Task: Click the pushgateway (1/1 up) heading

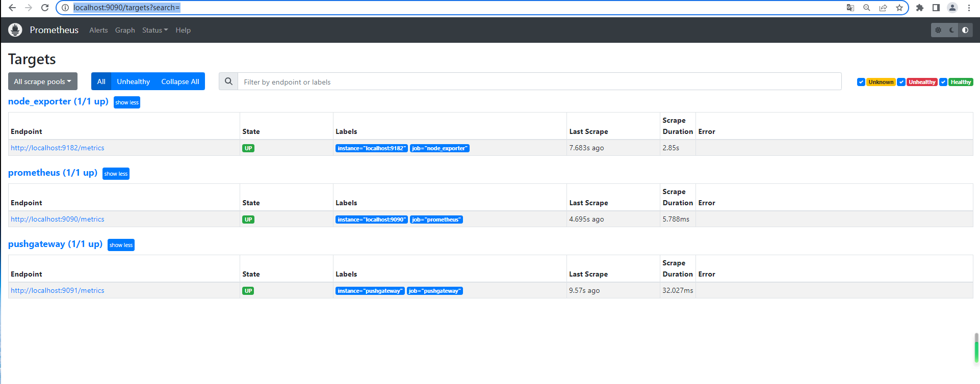Action: (55, 244)
